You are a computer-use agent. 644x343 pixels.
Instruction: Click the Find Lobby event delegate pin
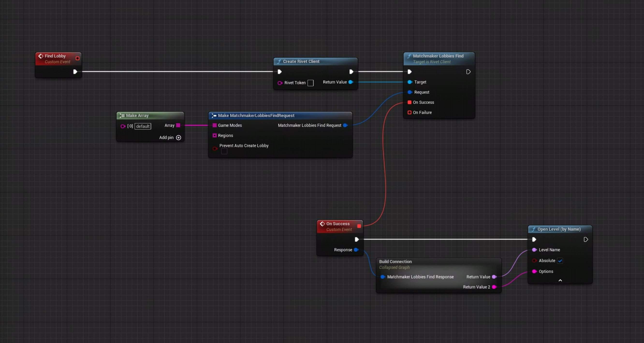click(78, 58)
